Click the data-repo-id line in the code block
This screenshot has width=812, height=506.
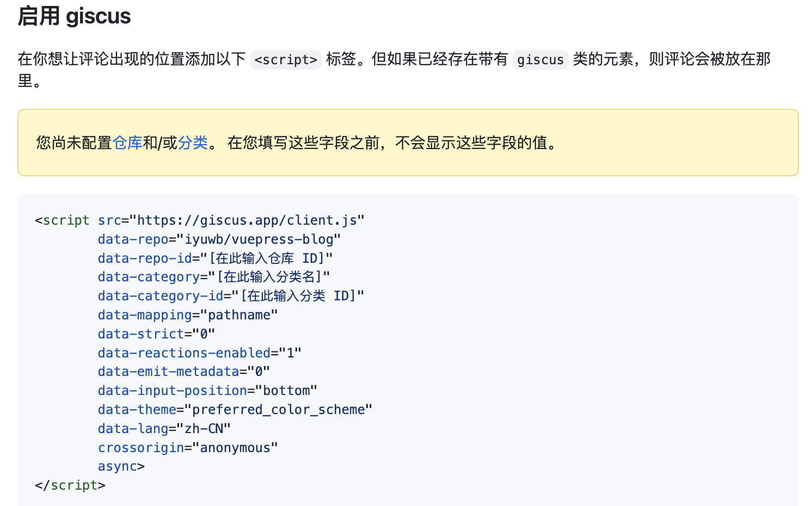click(x=215, y=258)
